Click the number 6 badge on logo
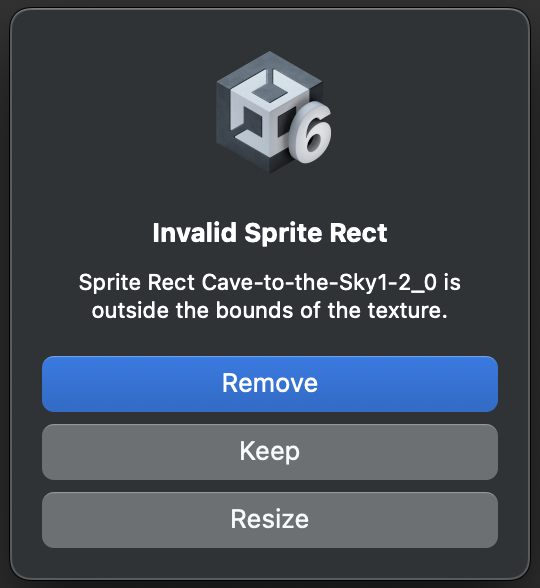The image size is (540, 588). tap(310, 132)
